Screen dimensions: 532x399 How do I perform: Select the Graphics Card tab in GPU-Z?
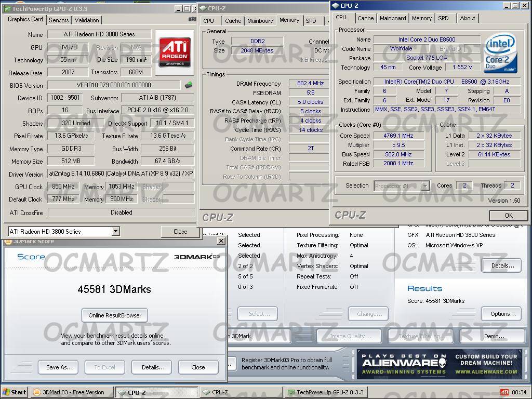pyautogui.click(x=25, y=19)
